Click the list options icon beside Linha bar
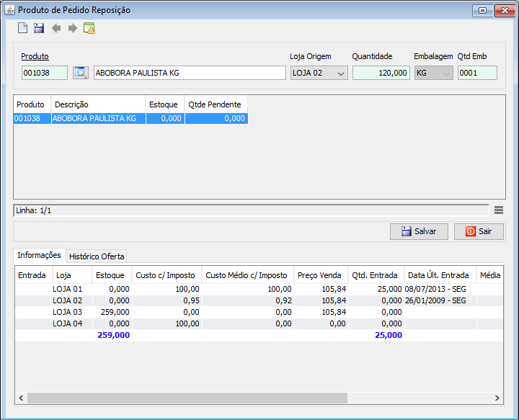This screenshot has height=420, width=519. tap(498, 210)
